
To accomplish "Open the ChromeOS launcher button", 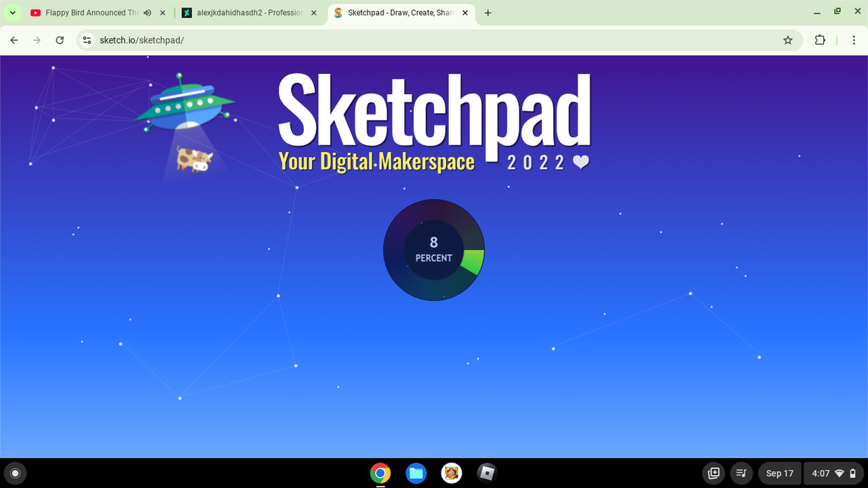I will [16, 473].
